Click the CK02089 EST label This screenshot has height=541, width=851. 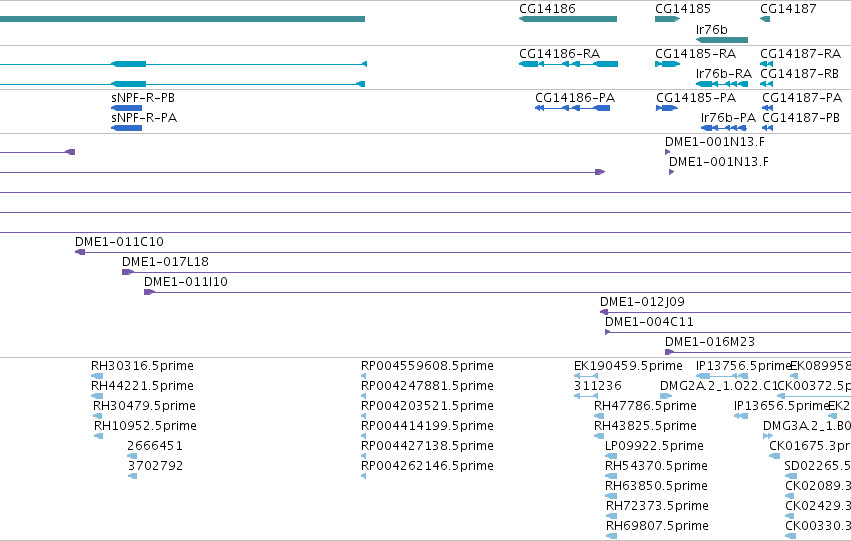click(818, 486)
